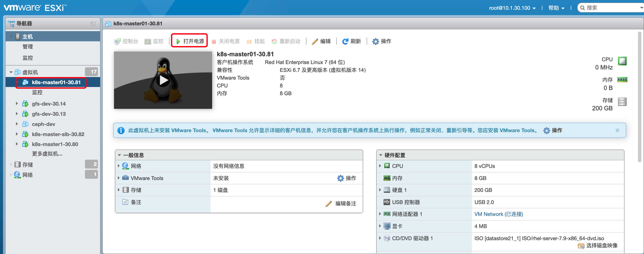This screenshot has height=254, width=644.
Task: Expand the 网络 row in general info
Action: (119, 166)
